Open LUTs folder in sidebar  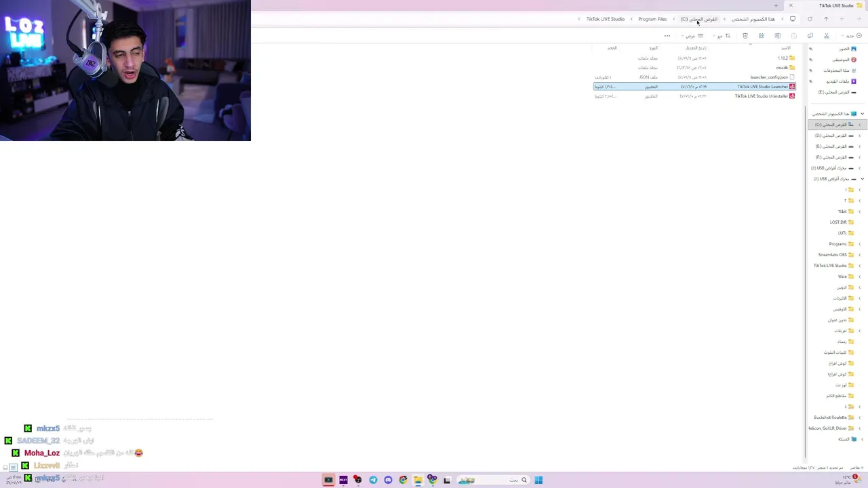pos(846,233)
